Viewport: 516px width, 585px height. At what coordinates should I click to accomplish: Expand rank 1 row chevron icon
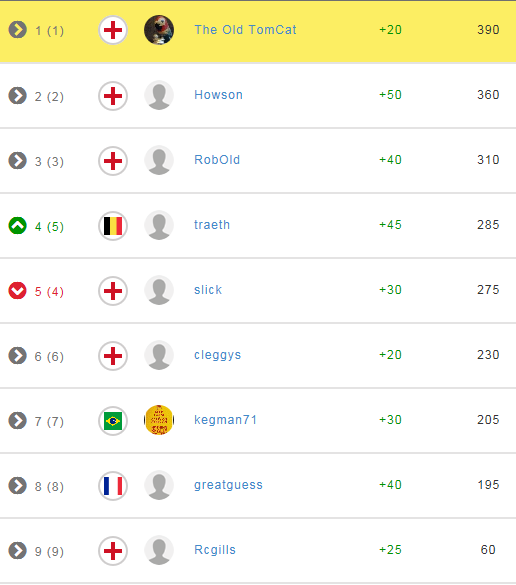pos(18,30)
